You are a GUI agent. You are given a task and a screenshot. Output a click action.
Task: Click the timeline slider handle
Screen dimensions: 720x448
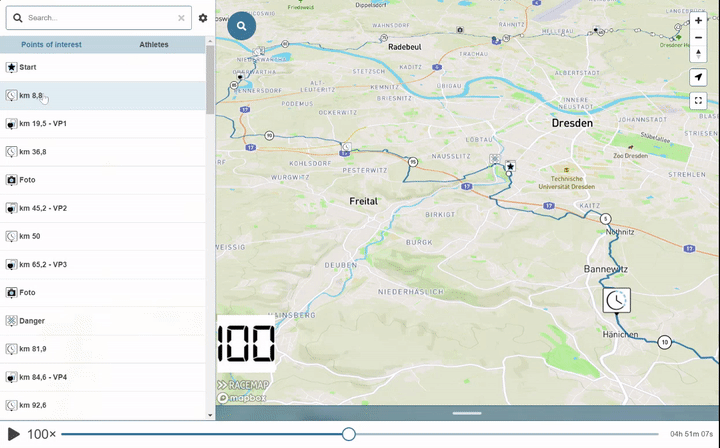(348, 434)
